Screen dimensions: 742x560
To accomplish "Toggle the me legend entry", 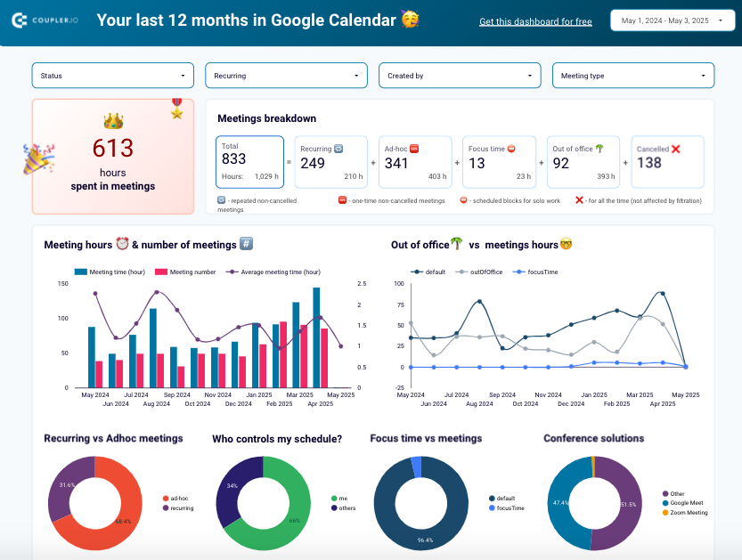I will (339, 498).
